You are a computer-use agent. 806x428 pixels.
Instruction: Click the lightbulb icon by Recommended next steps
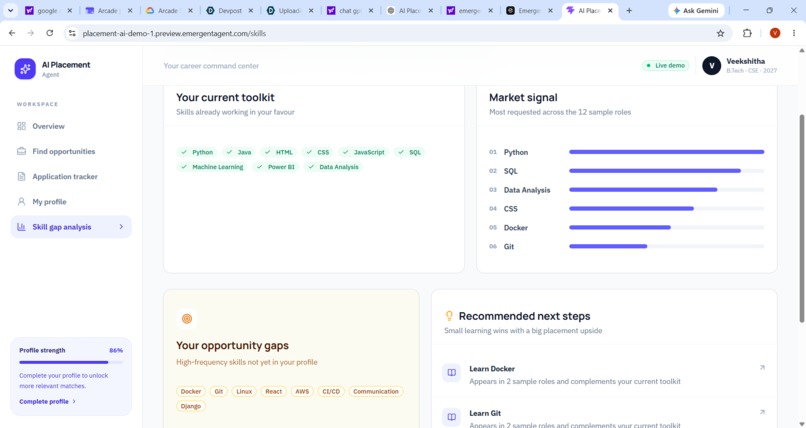point(449,315)
